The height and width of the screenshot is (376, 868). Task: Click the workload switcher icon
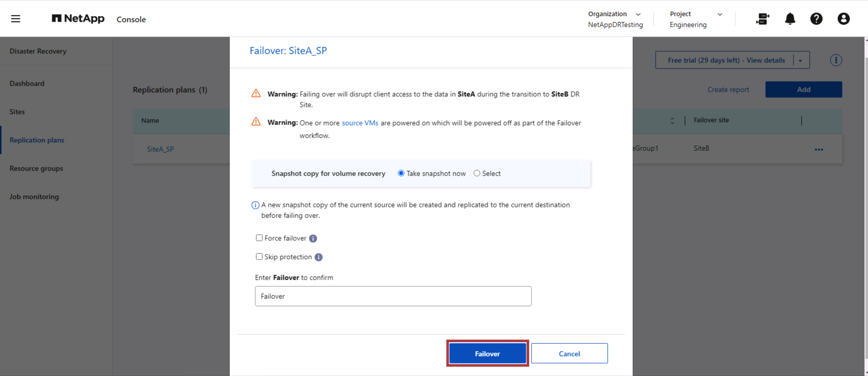click(763, 19)
